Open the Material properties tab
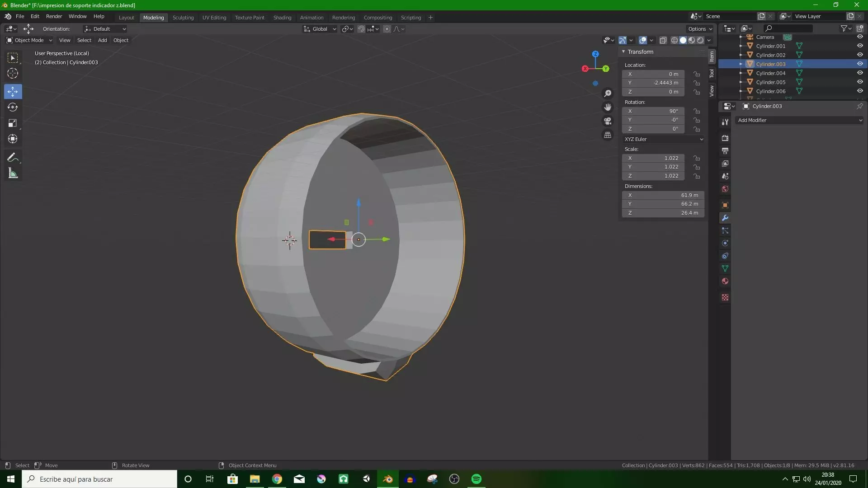868x488 pixels. (725, 281)
